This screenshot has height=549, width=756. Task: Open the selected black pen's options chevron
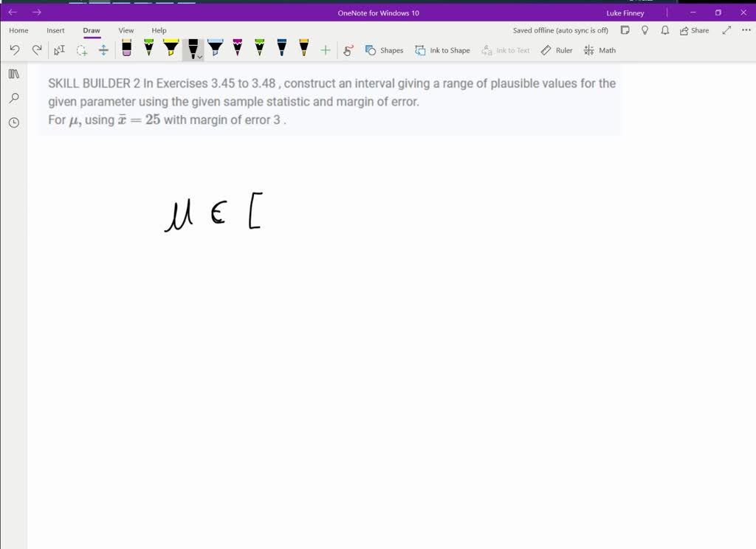point(198,56)
